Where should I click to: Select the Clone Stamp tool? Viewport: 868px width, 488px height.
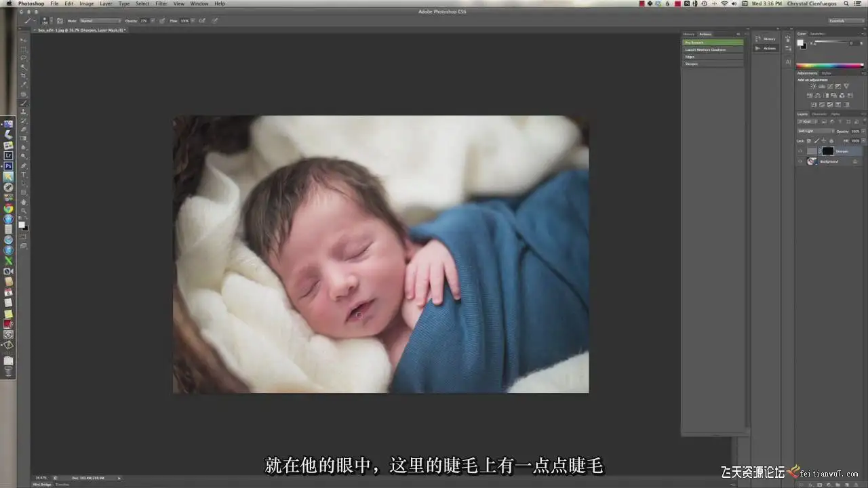point(24,112)
